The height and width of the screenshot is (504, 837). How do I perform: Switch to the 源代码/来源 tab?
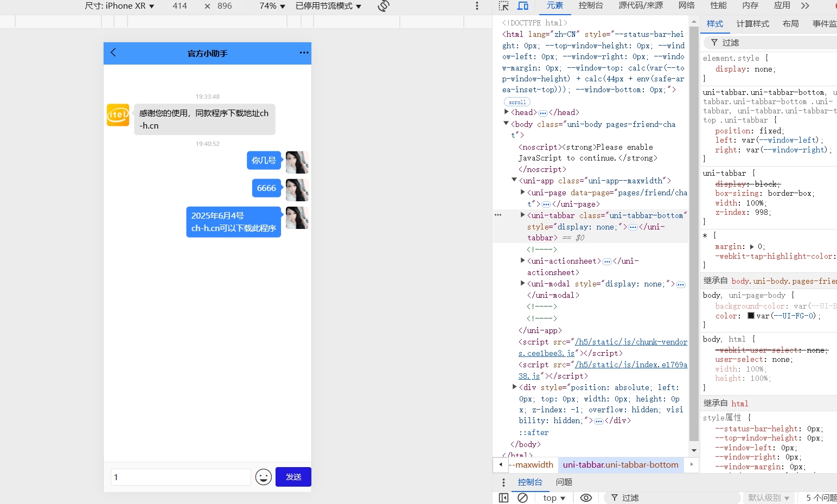click(x=641, y=5)
